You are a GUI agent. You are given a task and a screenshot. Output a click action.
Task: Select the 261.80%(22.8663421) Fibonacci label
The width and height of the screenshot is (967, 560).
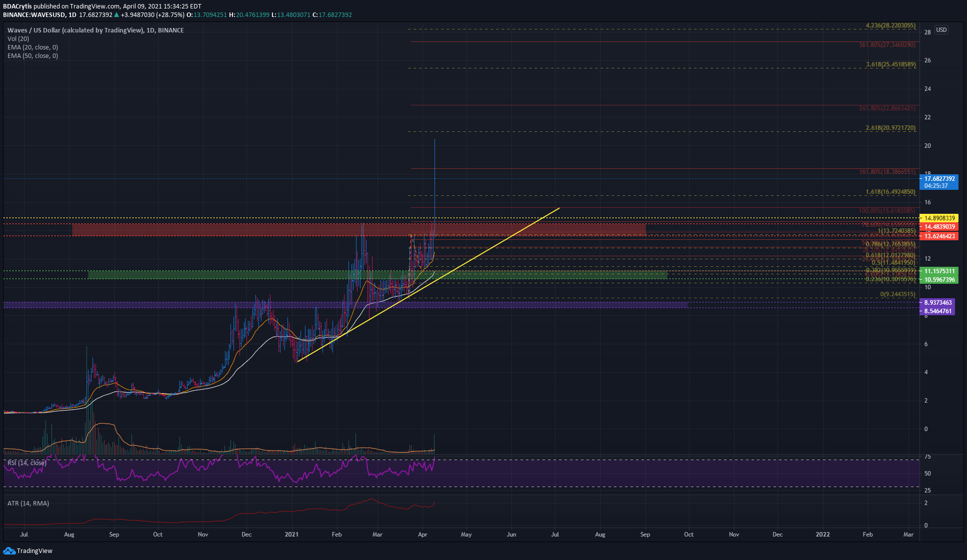(887, 108)
